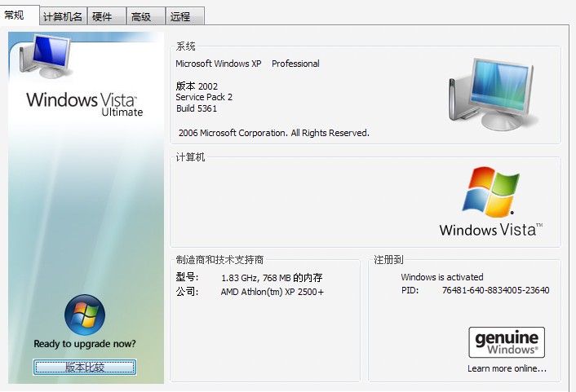The width and height of the screenshot is (576, 392).
Task: Click the 1.83 GHz, 768 MB memory line
Action: point(272,278)
